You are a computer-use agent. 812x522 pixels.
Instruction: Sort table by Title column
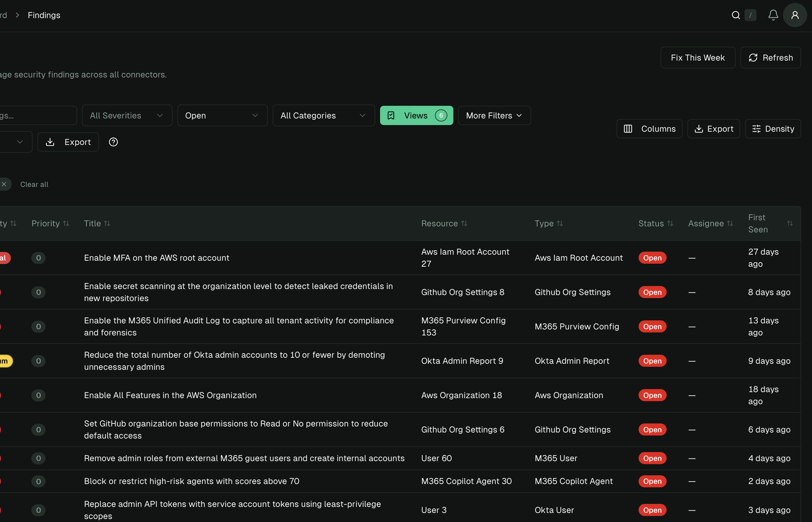coord(97,223)
